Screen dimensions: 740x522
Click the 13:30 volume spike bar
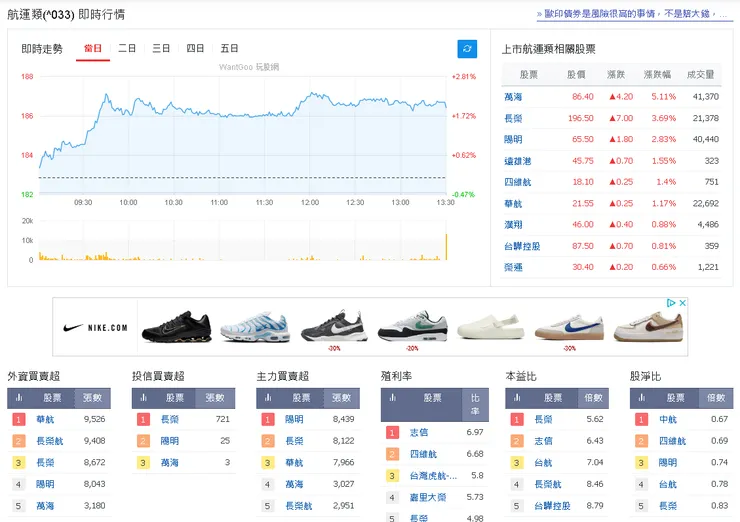[446, 247]
